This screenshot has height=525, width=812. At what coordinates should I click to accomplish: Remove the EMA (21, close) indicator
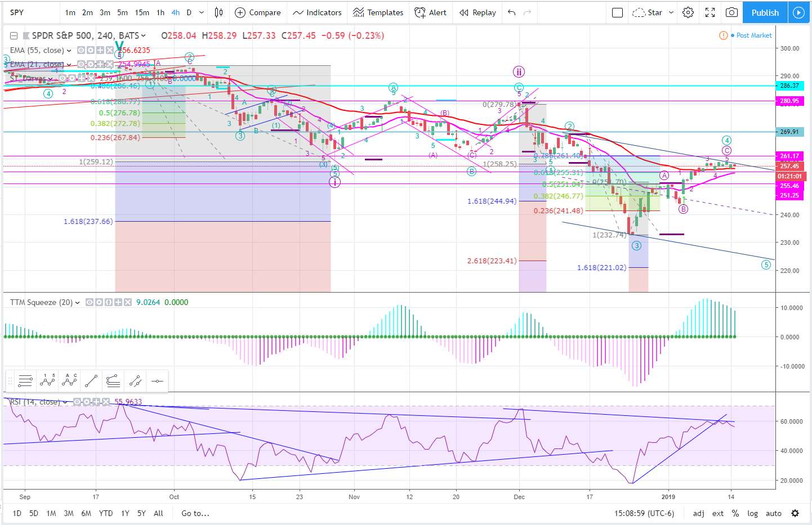click(110, 64)
